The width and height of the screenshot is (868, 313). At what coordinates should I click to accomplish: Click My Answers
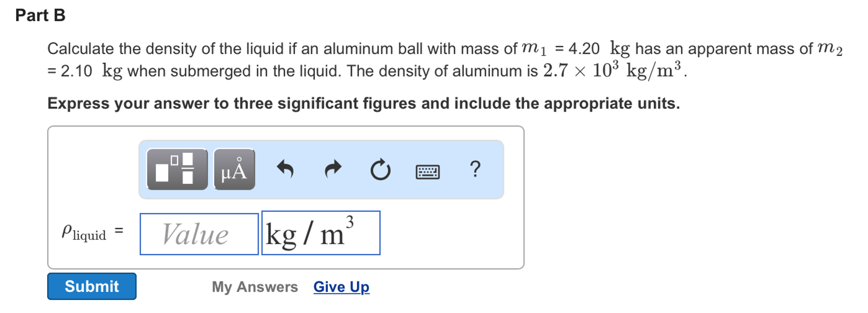254,287
